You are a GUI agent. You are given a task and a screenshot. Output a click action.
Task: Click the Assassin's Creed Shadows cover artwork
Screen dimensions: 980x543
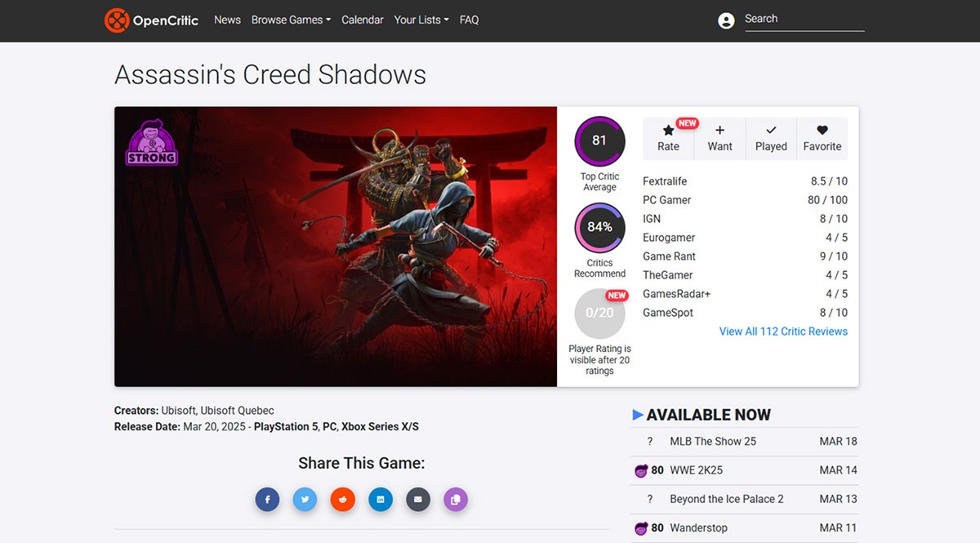tap(336, 247)
